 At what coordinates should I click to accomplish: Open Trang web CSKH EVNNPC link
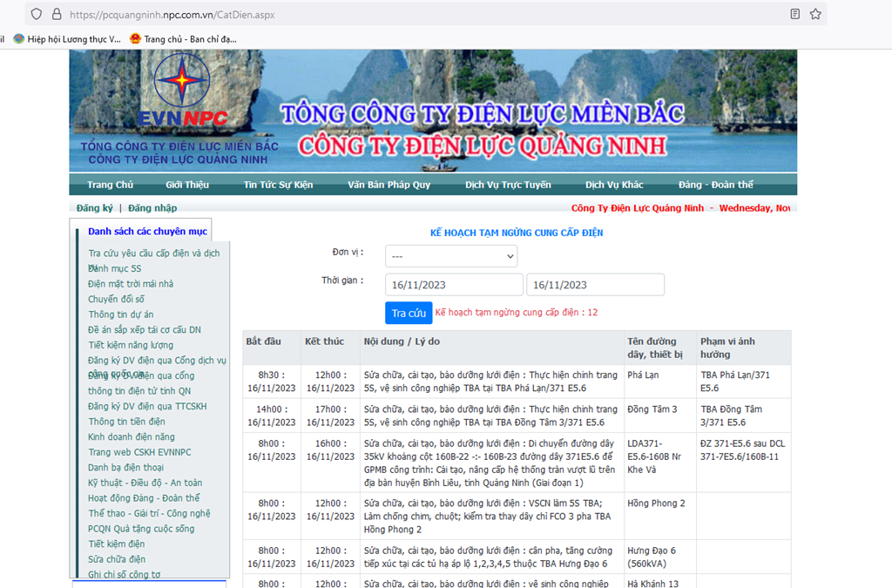[x=139, y=453]
